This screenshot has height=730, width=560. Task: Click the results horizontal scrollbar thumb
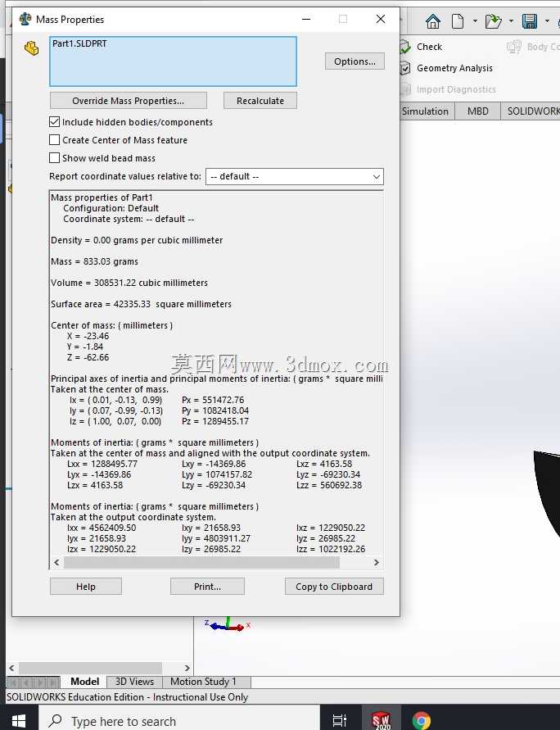tap(202, 562)
